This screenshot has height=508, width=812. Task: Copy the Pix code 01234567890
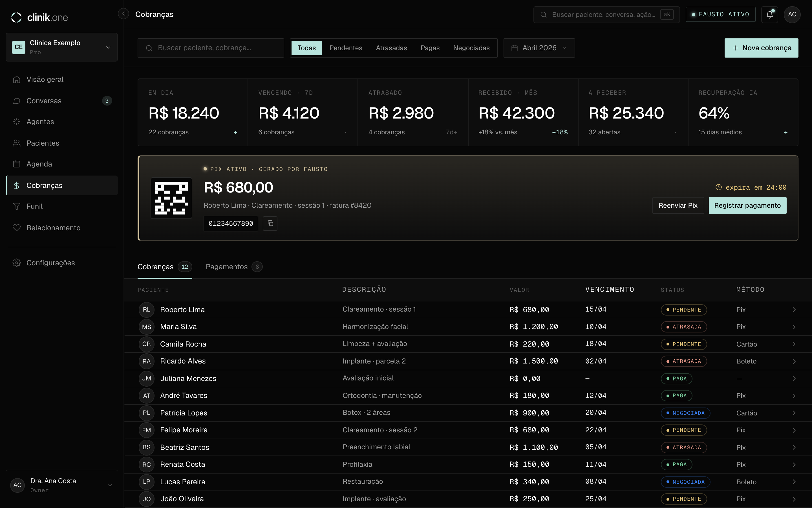coord(270,224)
